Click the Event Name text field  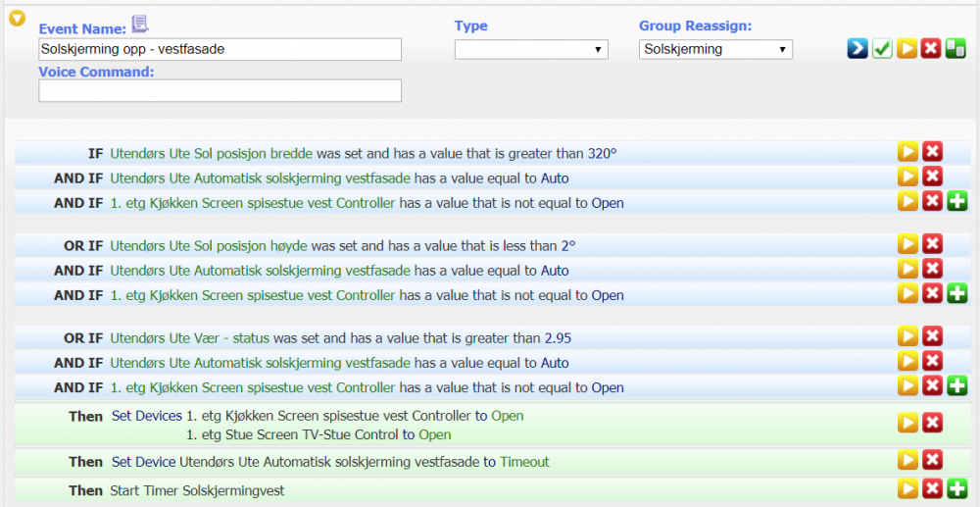click(220, 50)
